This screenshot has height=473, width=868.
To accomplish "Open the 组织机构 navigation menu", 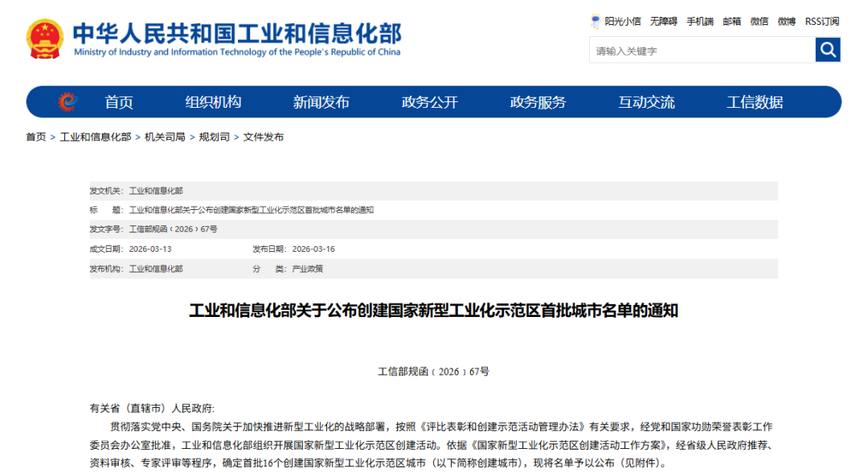I will click(x=213, y=102).
